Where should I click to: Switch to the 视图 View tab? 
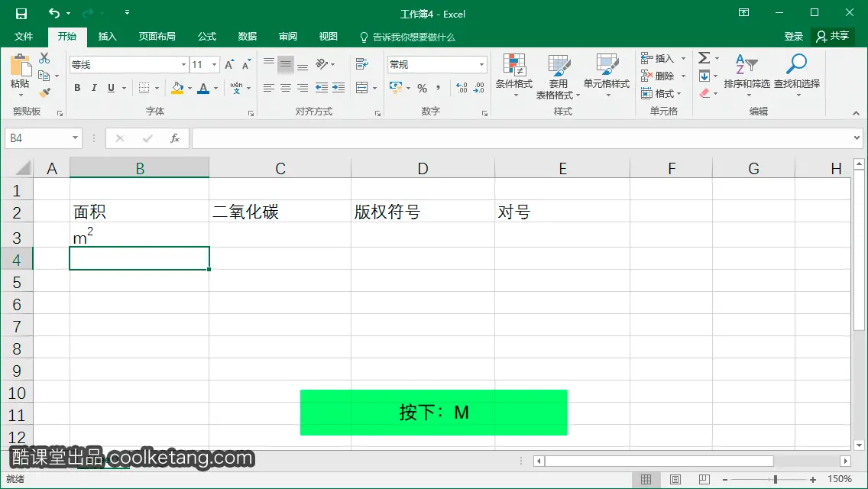(329, 37)
